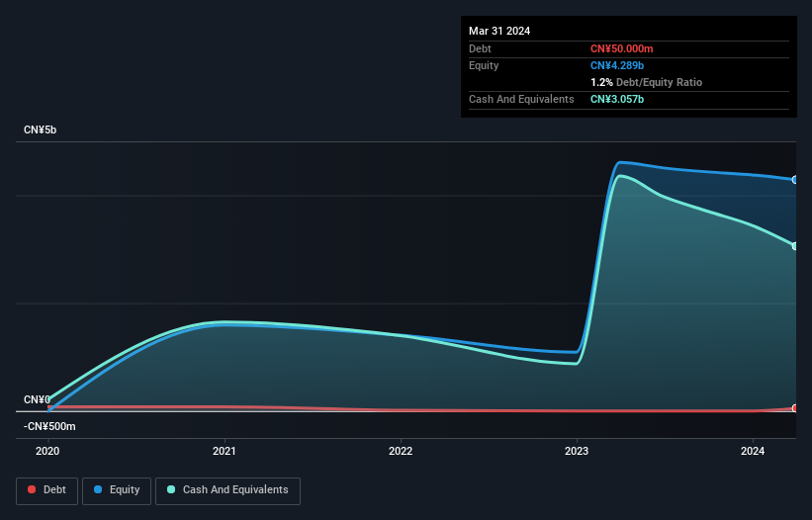Toggle the Debt series legend button

(47, 490)
